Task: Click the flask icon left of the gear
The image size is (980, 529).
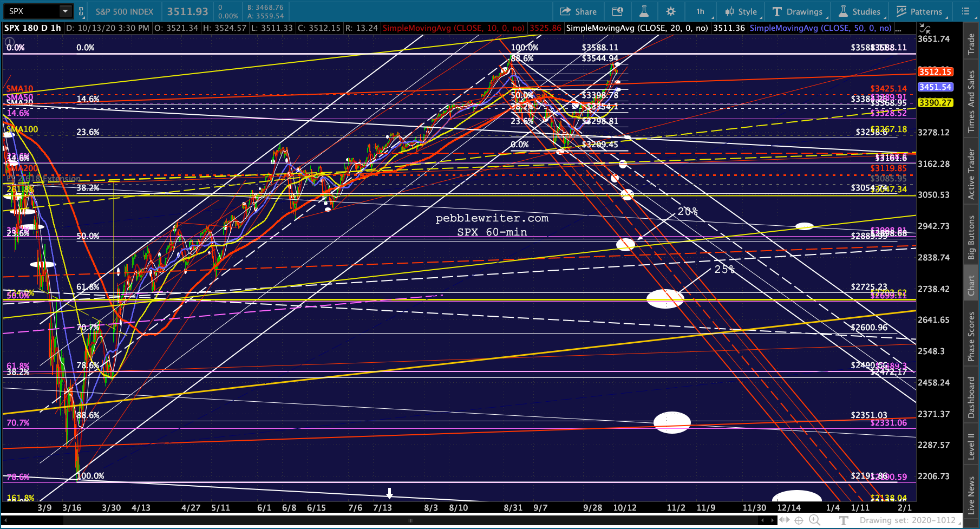Action: point(644,11)
